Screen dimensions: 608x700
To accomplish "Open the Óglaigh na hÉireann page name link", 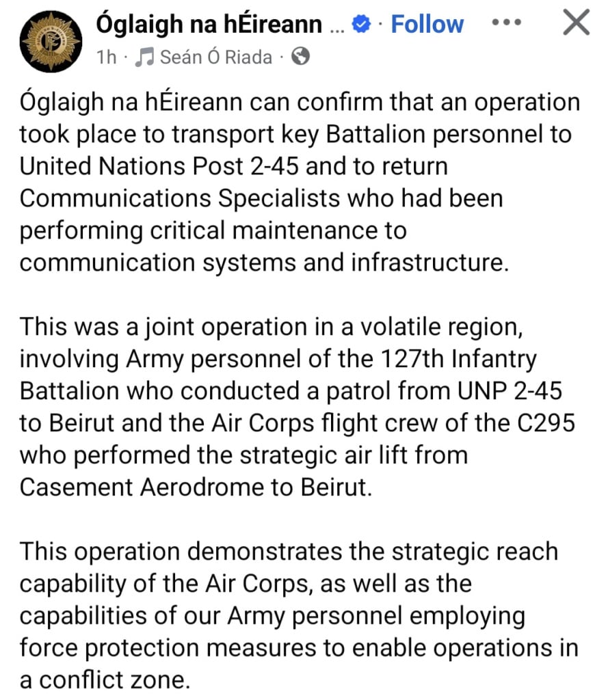I will (209, 24).
